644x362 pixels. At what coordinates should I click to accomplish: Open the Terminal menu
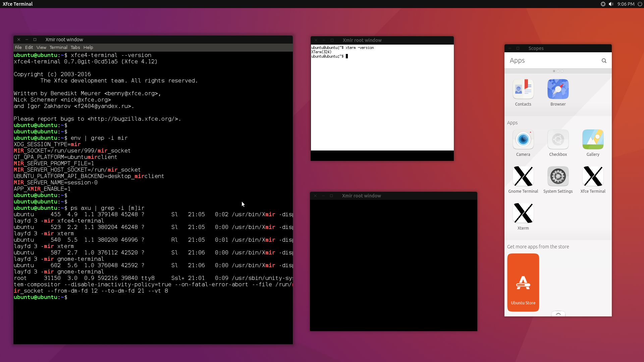coord(58,48)
